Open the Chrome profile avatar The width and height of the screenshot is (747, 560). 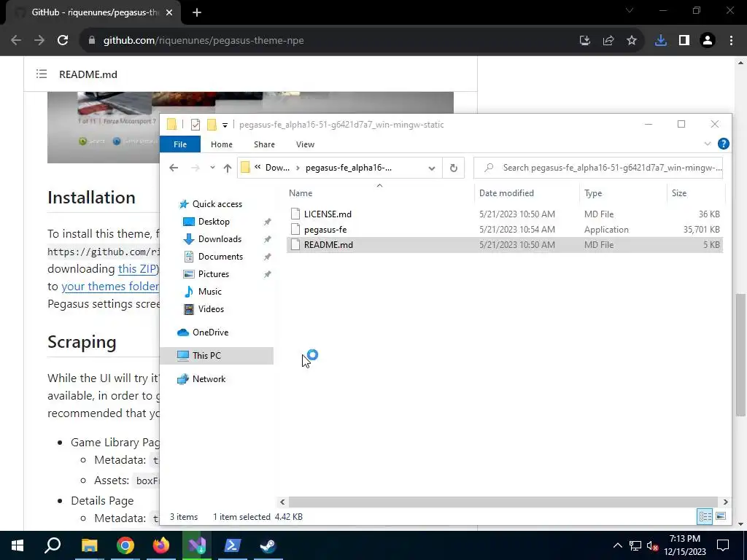coord(708,41)
